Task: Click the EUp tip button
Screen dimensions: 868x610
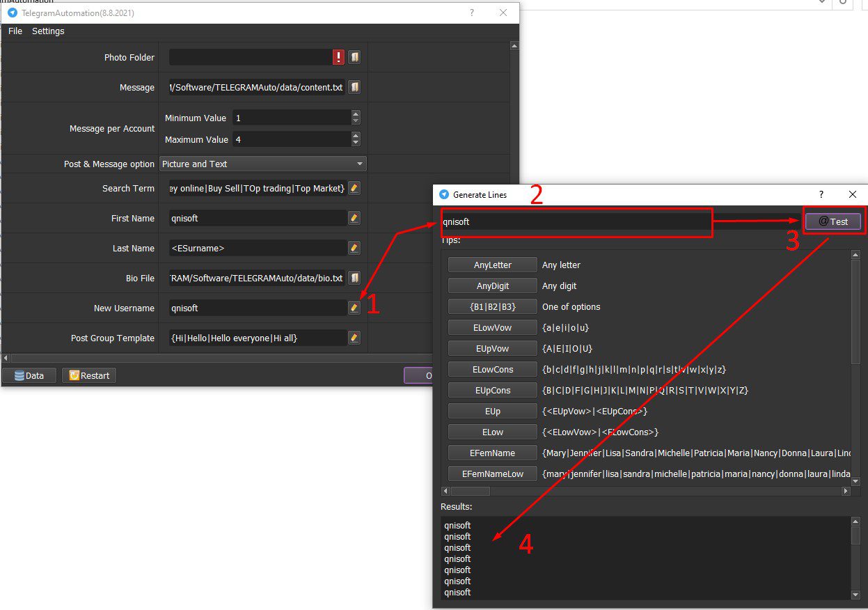Action: (x=493, y=411)
